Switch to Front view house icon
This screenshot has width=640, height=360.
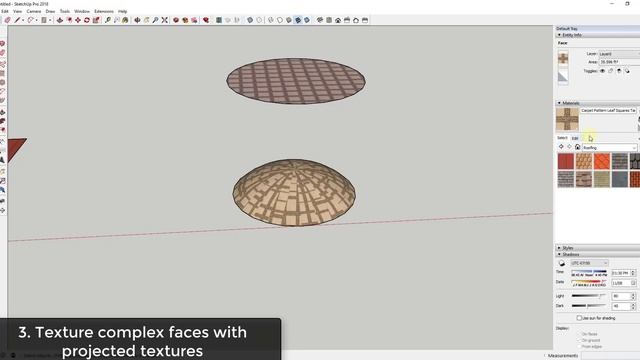[338, 20]
